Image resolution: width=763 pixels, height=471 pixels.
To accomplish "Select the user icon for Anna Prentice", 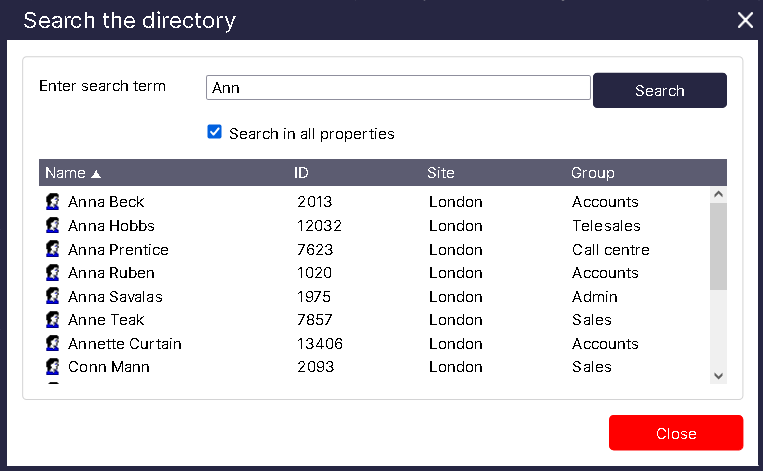I will point(53,250).
